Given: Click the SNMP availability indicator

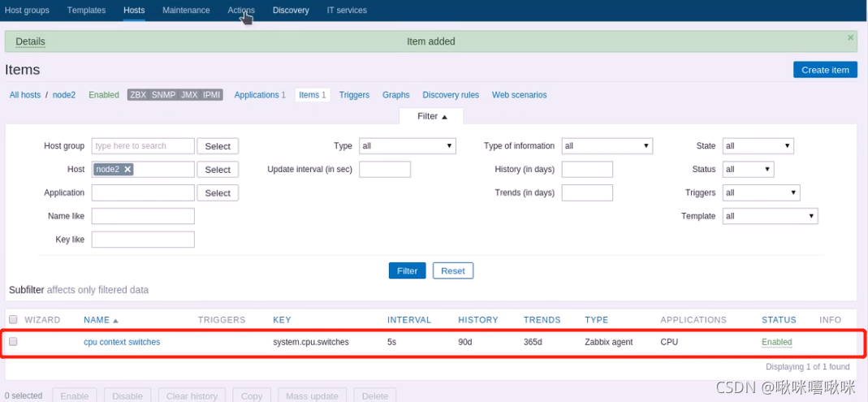Looking at the screenshot, I should [163, 95].
